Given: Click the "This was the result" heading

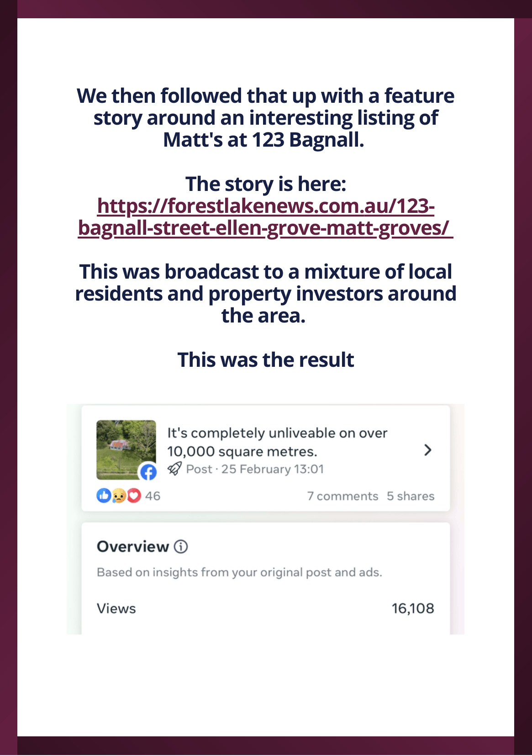Looking at the screenshot, I should pos(265,360).
